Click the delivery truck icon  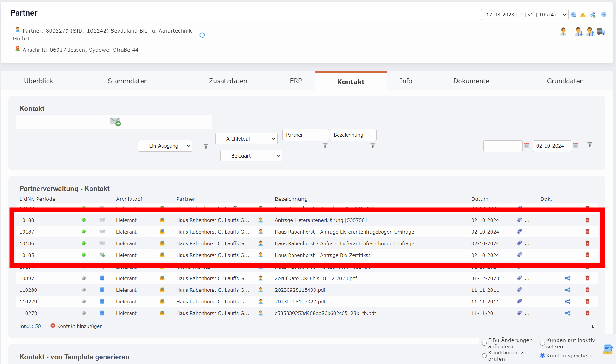coord(601,32)
